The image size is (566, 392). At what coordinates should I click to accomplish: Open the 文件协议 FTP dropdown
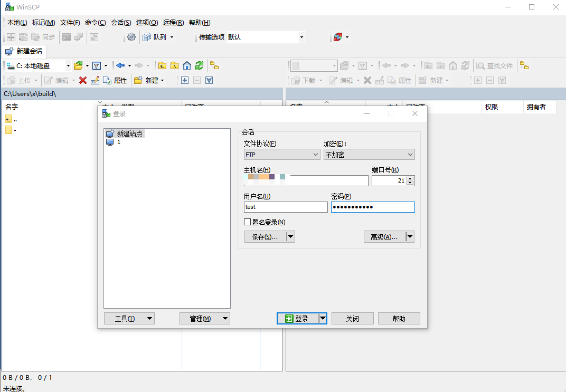coord(282,155)
